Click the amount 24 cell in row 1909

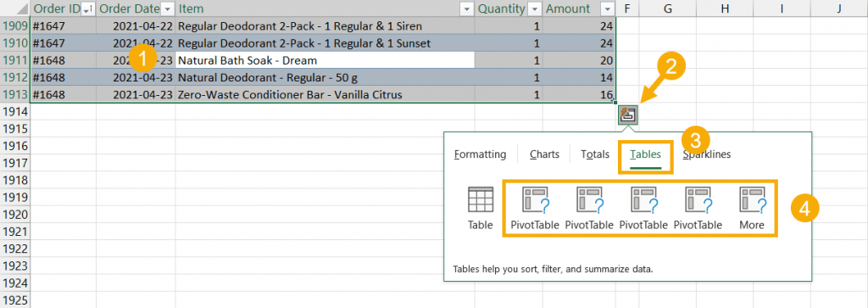coord(579,25)
